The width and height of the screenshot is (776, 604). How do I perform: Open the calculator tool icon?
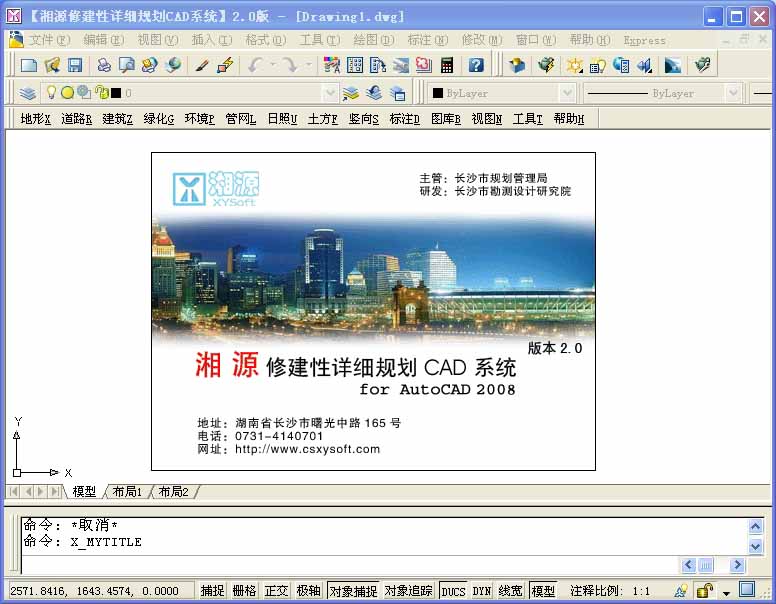coord(446,65)
